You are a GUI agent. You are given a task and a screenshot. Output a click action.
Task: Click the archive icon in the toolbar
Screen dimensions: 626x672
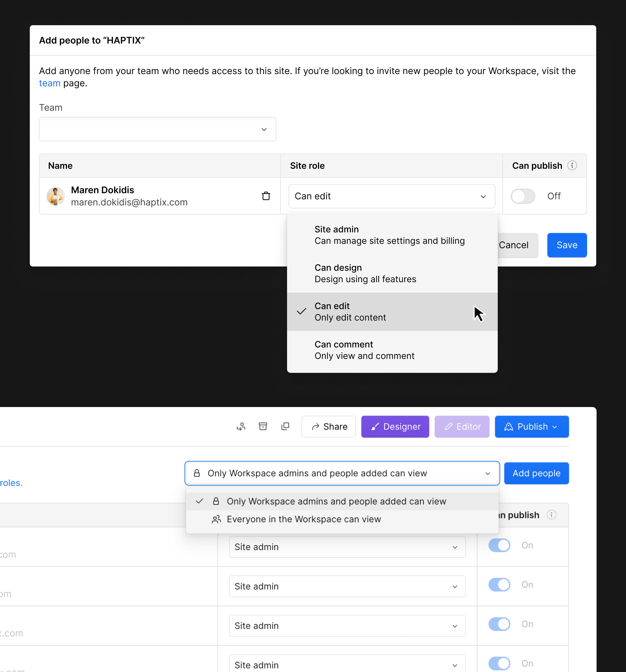click(263, 427)
